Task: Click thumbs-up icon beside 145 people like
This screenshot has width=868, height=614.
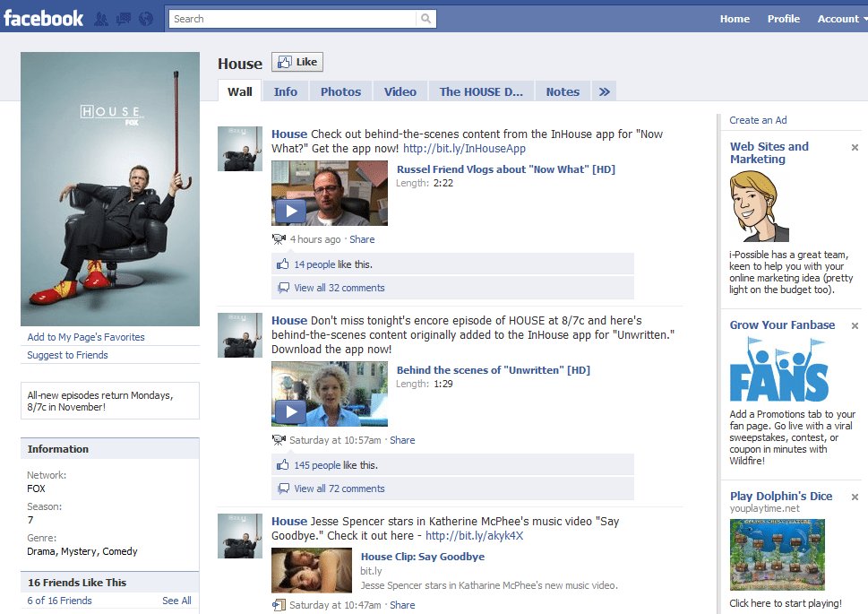Action: coord(283,465)
